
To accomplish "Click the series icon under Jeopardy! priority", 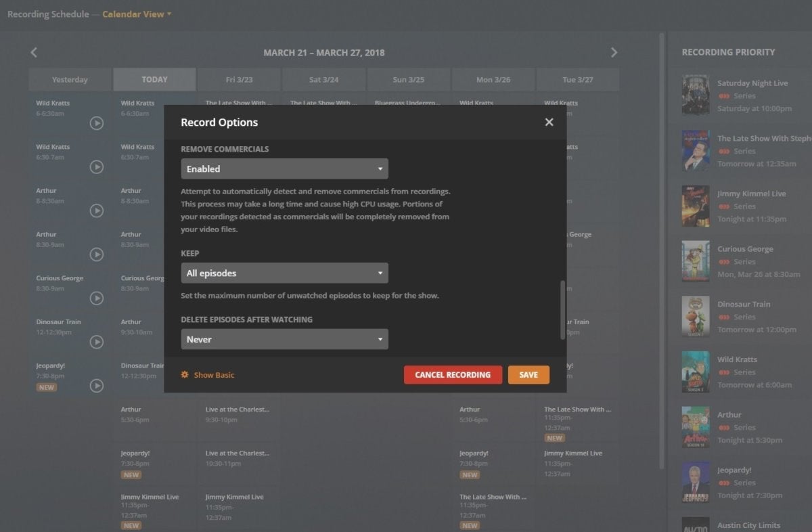I will click(724, 483).
